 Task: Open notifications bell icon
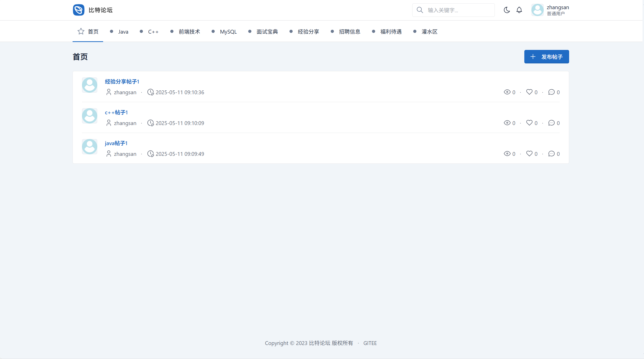coord(519,10)
